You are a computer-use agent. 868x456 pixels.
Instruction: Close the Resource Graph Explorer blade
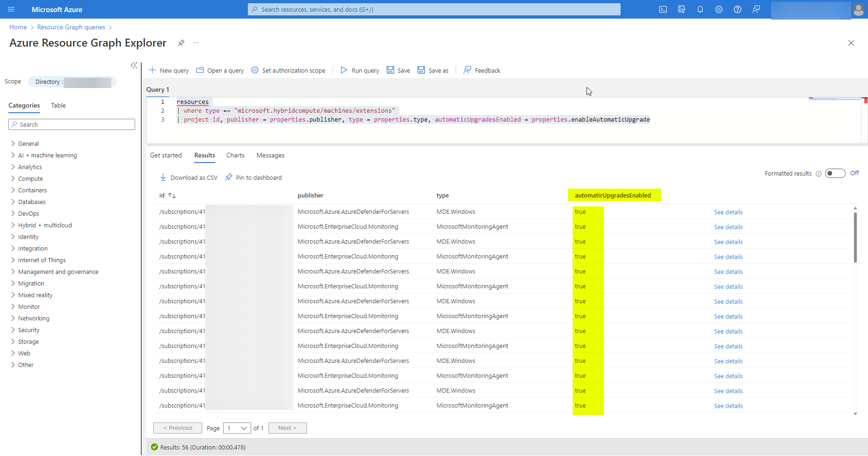[x=851, y=43]
